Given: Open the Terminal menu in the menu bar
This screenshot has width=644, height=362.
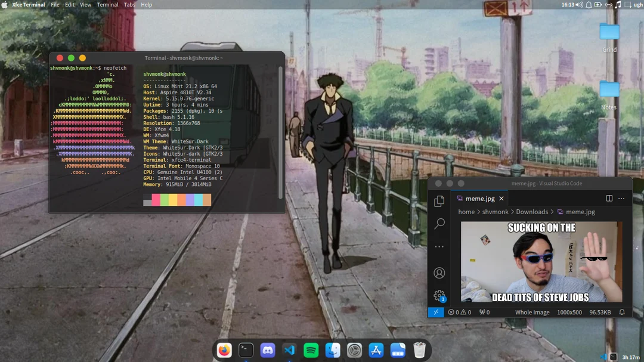Looking at the screenshot, I should [107, 4].
